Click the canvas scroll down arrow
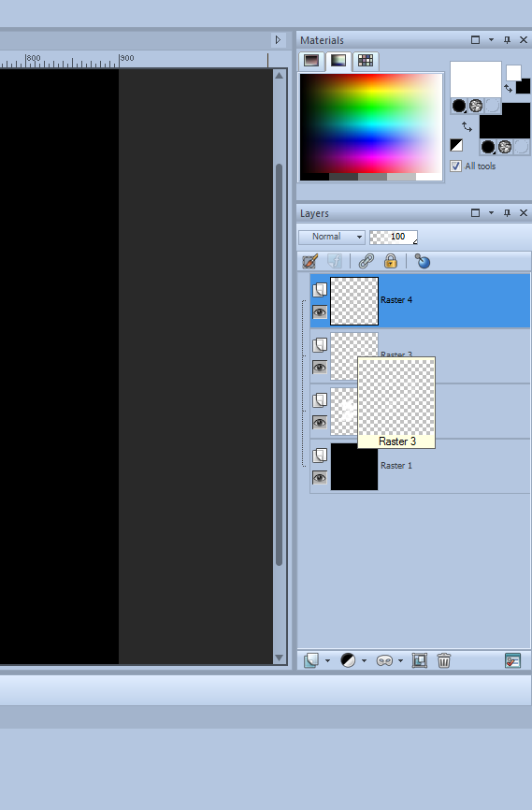This screenshot has width=532, height=810. point(280,658)
